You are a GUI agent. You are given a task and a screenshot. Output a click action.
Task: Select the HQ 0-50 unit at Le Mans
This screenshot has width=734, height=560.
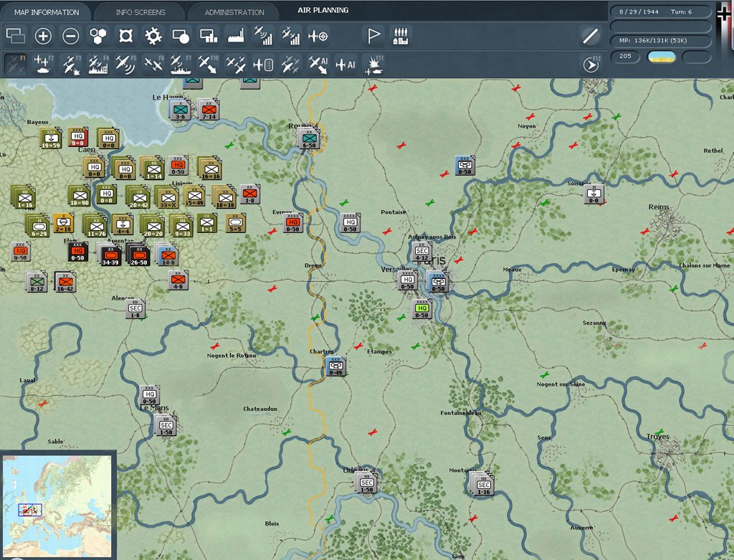(149, 395)
